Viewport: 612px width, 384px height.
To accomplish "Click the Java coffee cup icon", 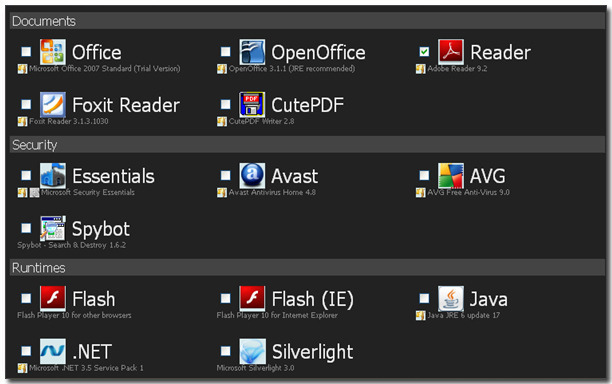I will coord(451,299).
